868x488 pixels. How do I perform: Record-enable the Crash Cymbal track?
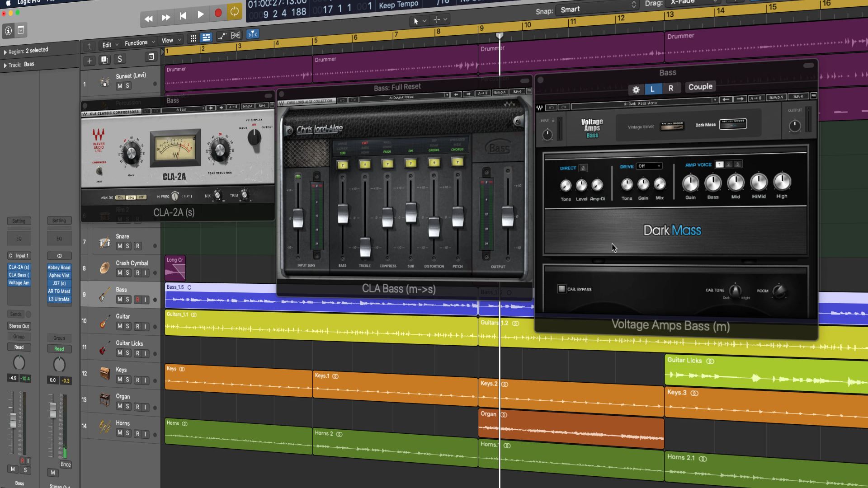point(137,272)
